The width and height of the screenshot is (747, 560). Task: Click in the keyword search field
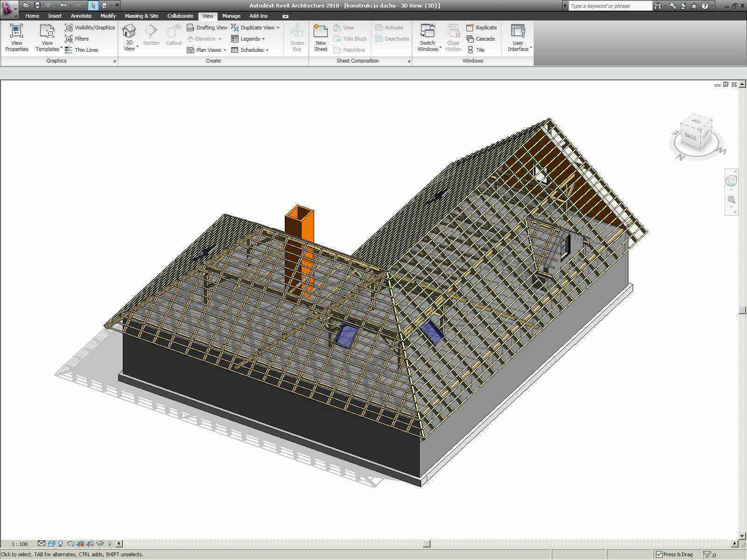[609, 6]
